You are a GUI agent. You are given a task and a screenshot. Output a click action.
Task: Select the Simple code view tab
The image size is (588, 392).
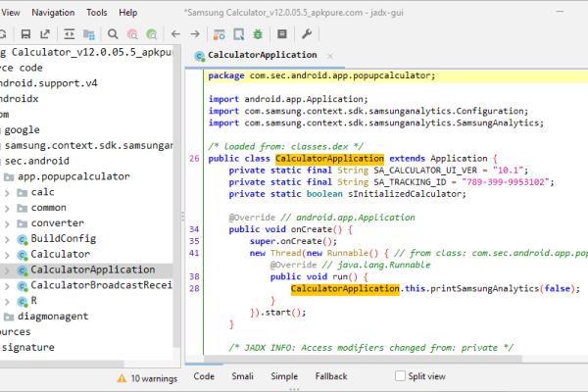tap(284, 376)
